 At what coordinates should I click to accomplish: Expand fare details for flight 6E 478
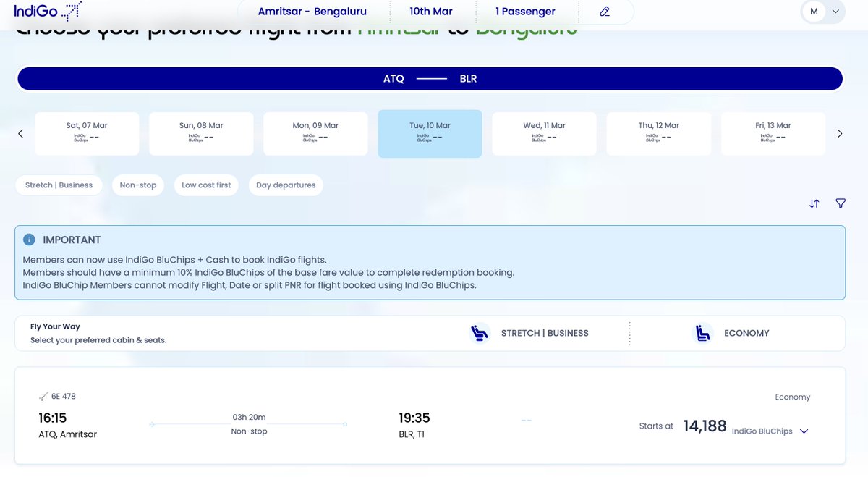tap(804, 431)
